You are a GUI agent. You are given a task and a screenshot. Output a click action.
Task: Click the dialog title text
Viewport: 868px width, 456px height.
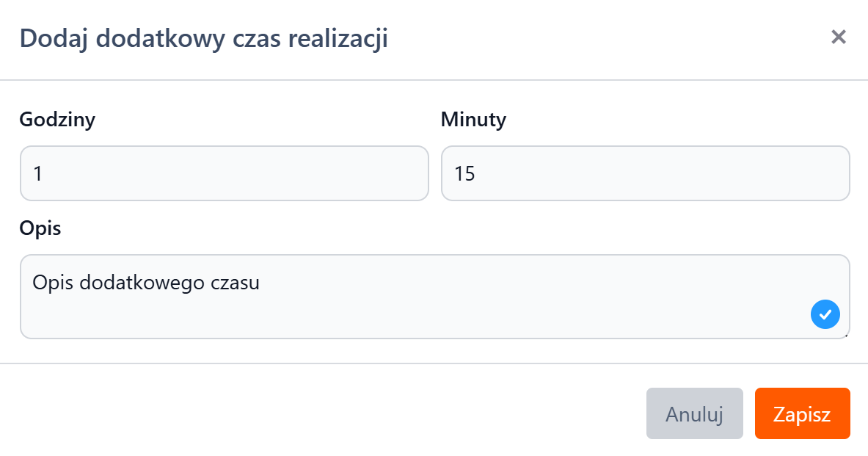pyautogui.click(x=205, y=38)
